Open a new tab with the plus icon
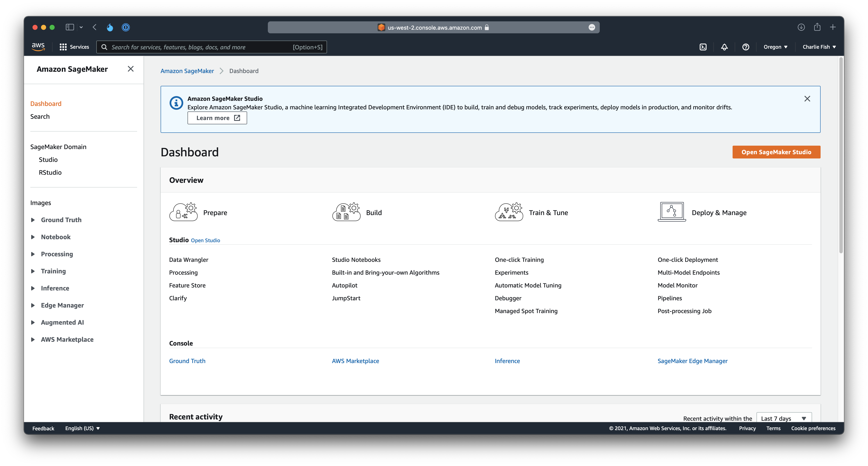The height and width of the screenshot is (466, 868). [833, 27]
